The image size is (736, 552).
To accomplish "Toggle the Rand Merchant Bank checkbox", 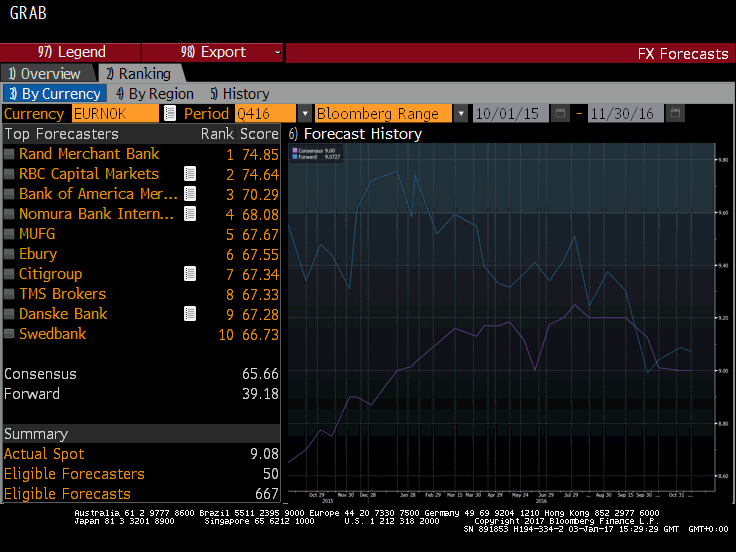I will click(x=9, y=154).
